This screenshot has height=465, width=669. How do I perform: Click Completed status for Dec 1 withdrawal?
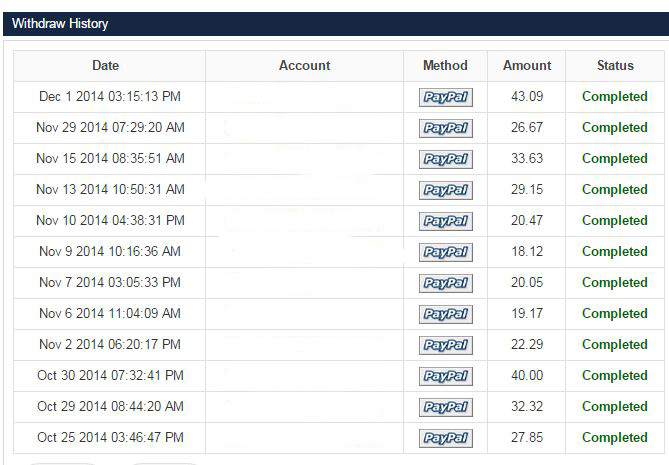pos(615,96)
